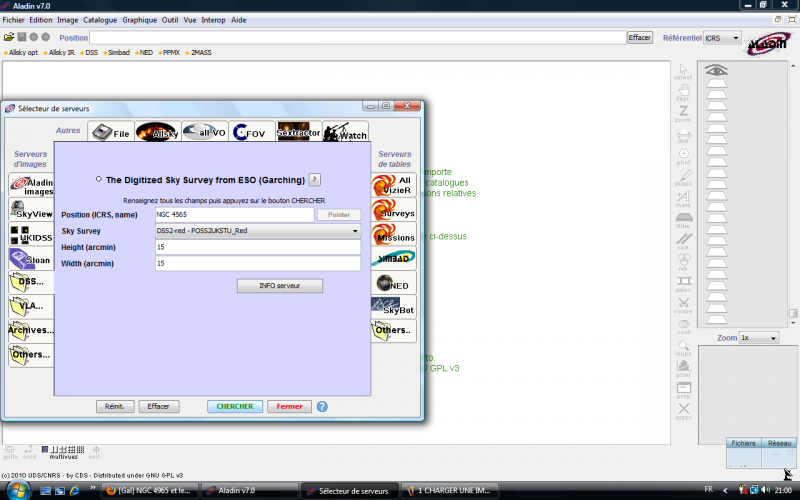Select the SkyView image server

32,210
